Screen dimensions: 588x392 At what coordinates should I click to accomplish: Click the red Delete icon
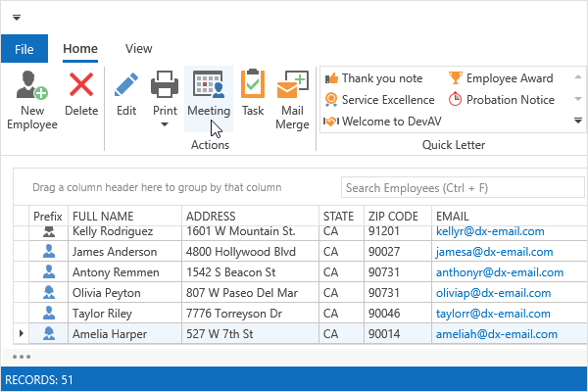click(81, 85)
